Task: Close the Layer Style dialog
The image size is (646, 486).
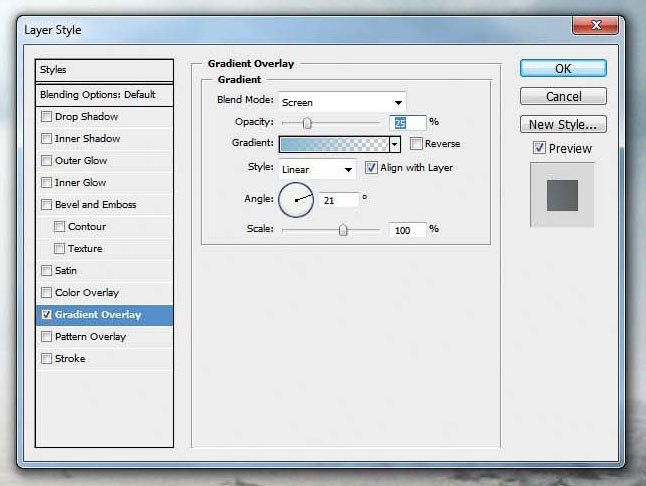Action: pos(595,25)
